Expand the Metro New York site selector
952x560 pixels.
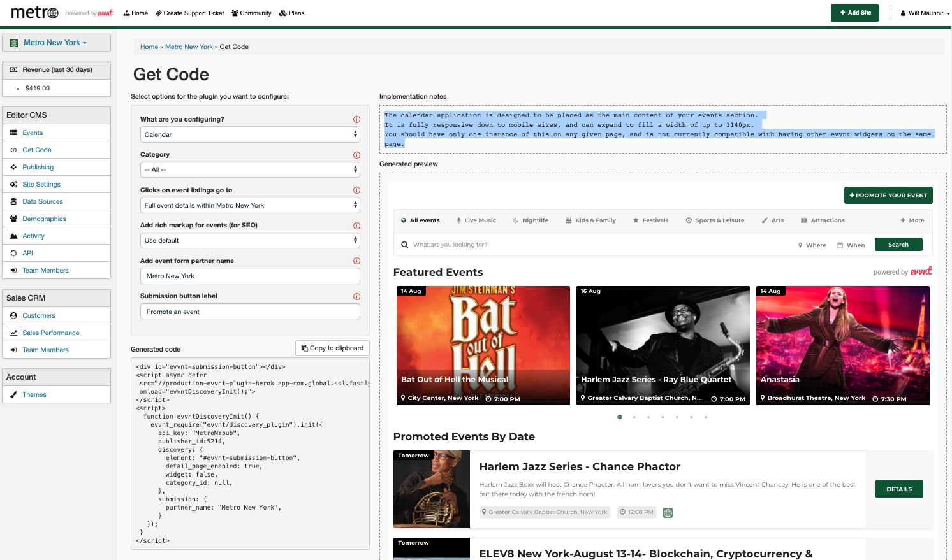coord(56,43)
